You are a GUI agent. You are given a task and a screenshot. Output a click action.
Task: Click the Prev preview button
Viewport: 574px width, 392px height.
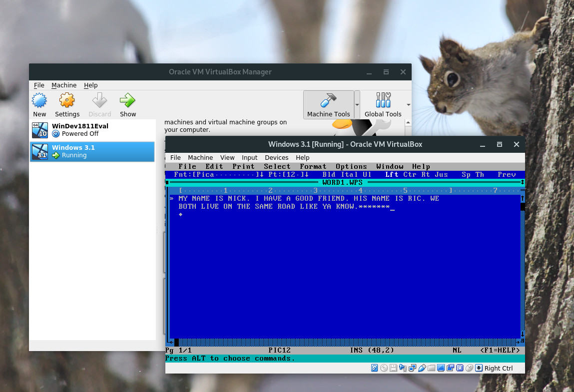(507, 175)
